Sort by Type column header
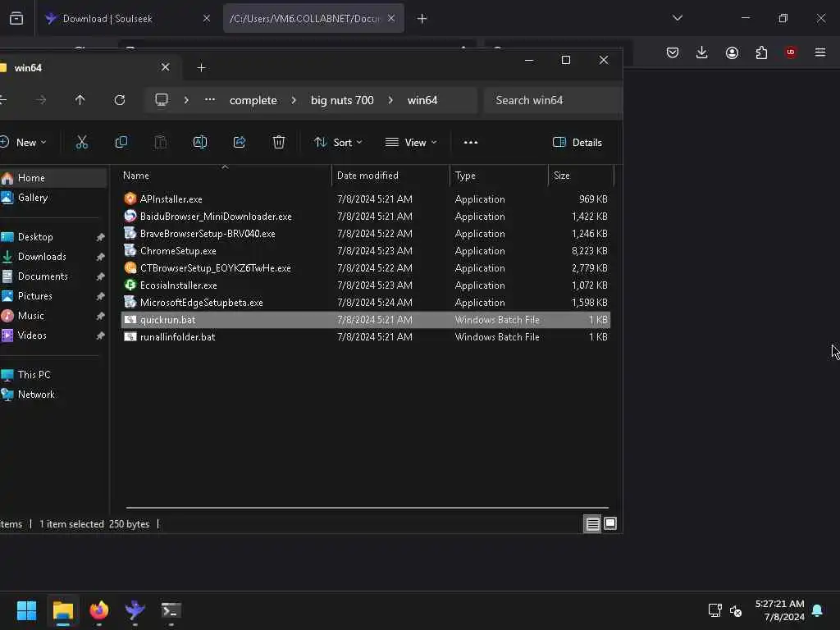 point(500,176)
